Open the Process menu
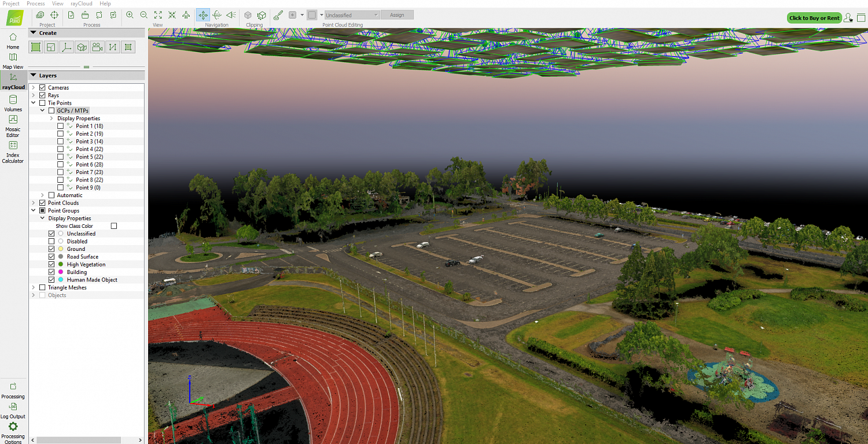Viewport: 868px width, 444px height. (x=35, y=3)
